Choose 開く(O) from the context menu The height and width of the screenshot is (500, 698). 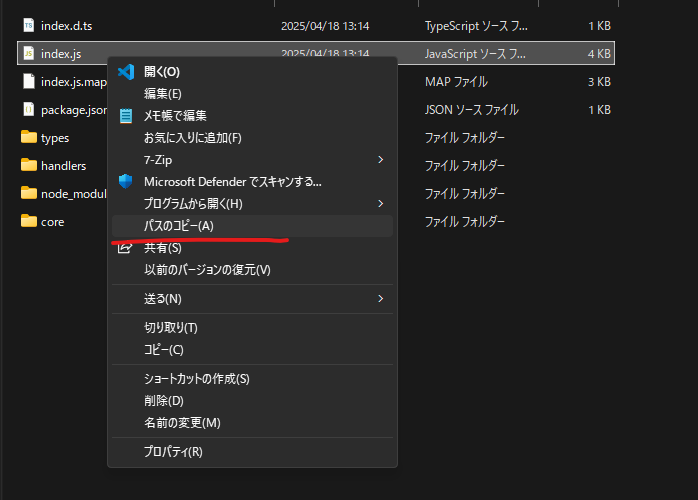coord(252,72)
